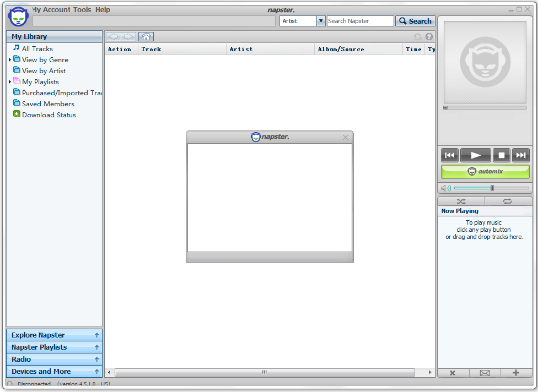Click the refresh icon in toolbar
The image size is (538, 392).
click(x=417, y=37)
